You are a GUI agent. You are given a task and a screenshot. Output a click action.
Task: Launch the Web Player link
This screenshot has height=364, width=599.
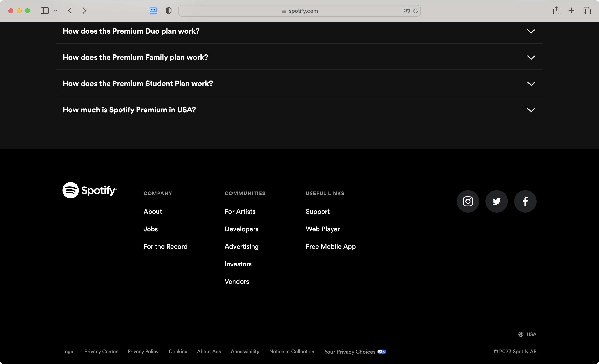tap(323, 229)
